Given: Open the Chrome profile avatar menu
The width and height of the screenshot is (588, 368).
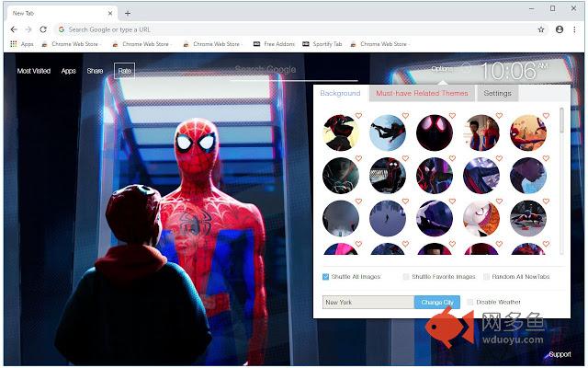Looking at the screenshot, I should pyautogui.click(x=560, y=29).
